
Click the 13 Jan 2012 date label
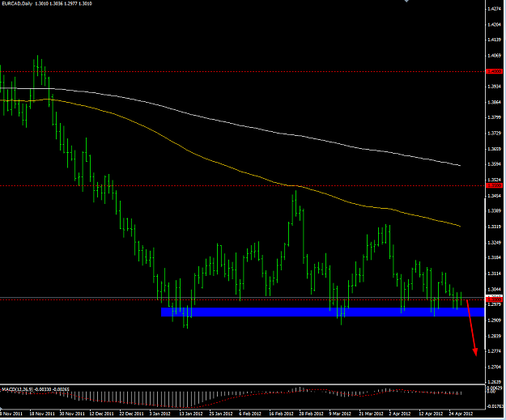tap(191, 414)
